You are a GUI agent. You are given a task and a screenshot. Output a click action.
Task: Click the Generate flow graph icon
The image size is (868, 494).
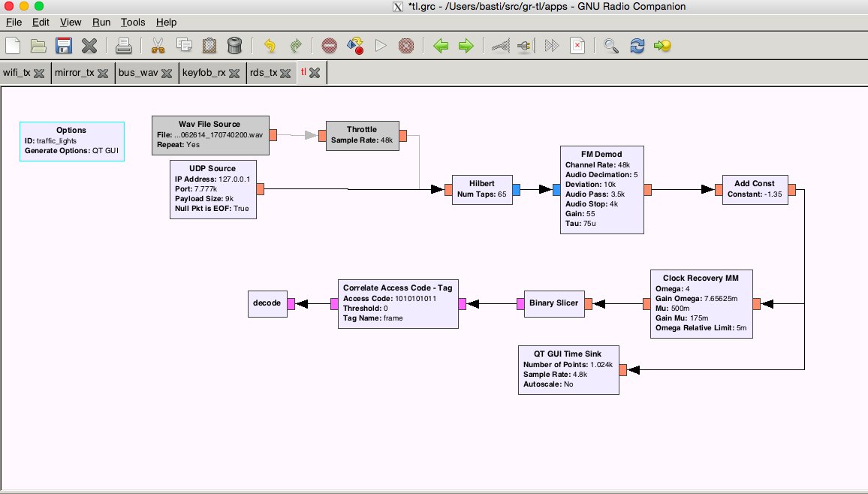click(355, 46)
